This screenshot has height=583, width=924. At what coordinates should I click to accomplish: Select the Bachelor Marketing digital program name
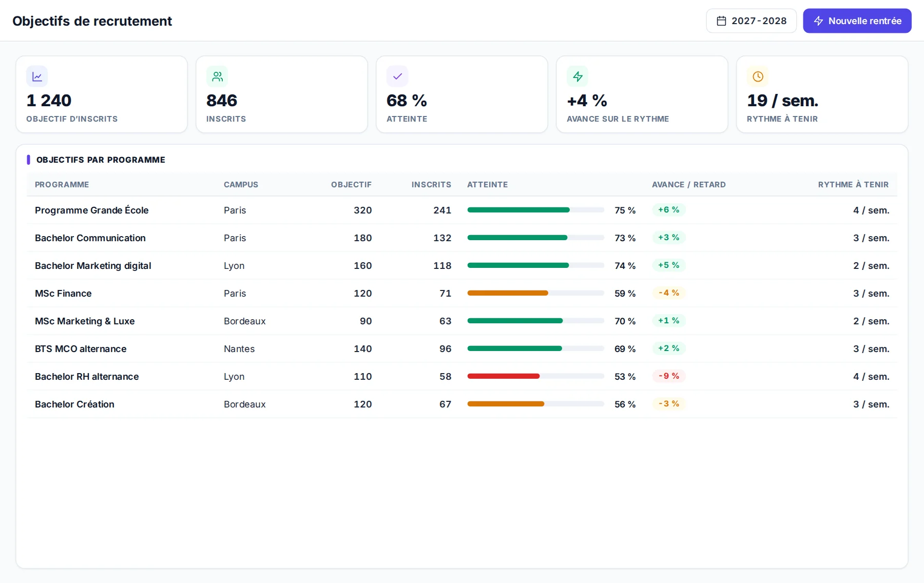[x=93, y=266]
